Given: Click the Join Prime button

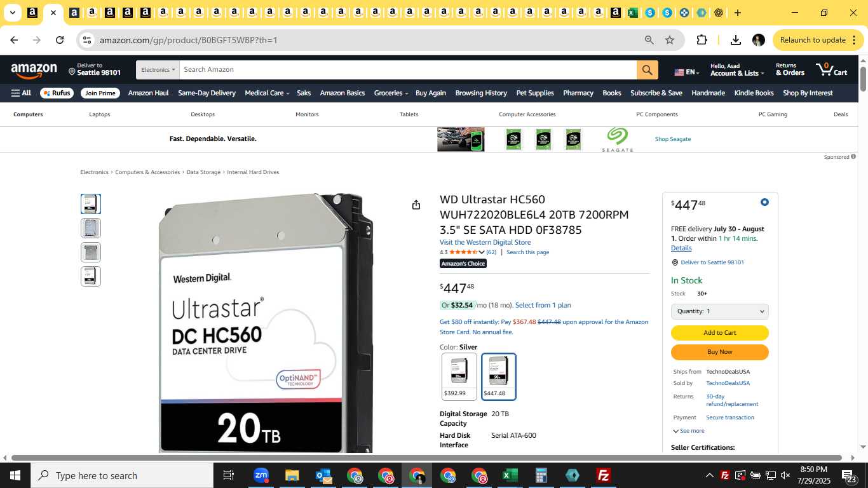Looking at the screenshot, I should point(100,93).
